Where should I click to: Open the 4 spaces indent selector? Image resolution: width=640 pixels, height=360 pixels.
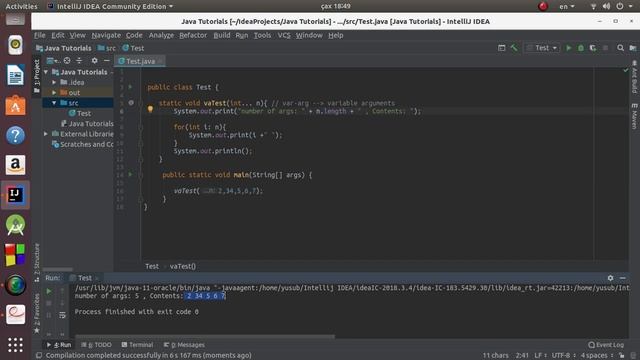597,356
